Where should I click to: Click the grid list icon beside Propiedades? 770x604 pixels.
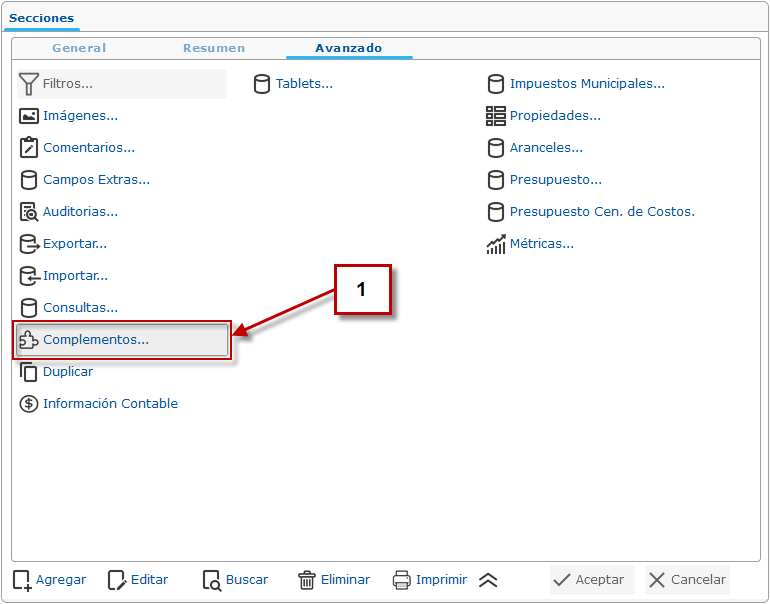[495, 116]
